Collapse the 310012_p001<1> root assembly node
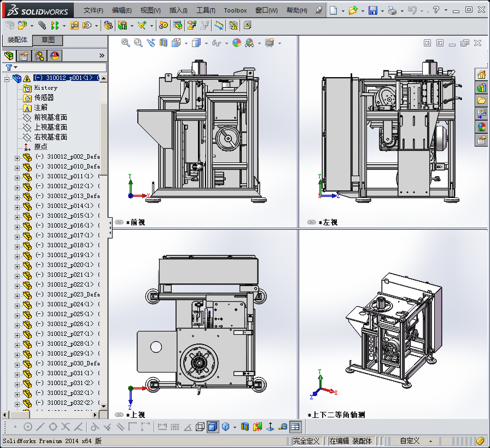The width and height of the screenshot is (490, 448). [x=7, y=79]
